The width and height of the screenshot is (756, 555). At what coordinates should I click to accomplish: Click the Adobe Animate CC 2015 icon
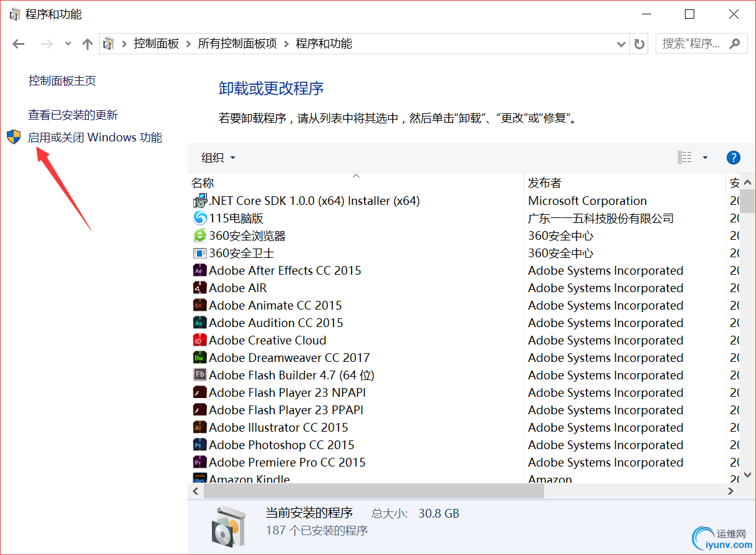point(199,305)
